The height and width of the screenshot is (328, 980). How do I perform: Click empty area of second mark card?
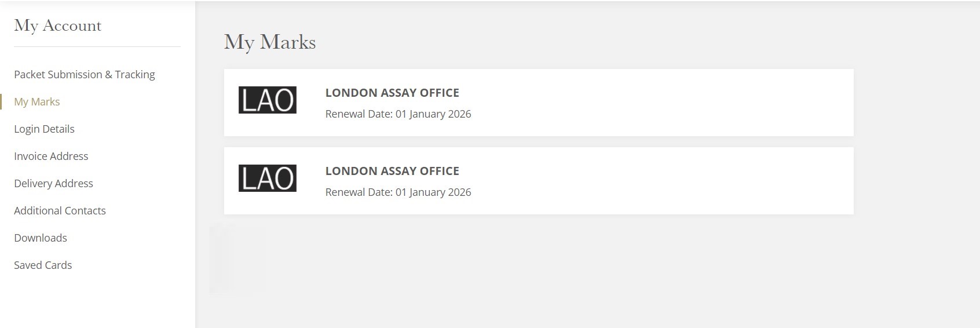[660, 181]
